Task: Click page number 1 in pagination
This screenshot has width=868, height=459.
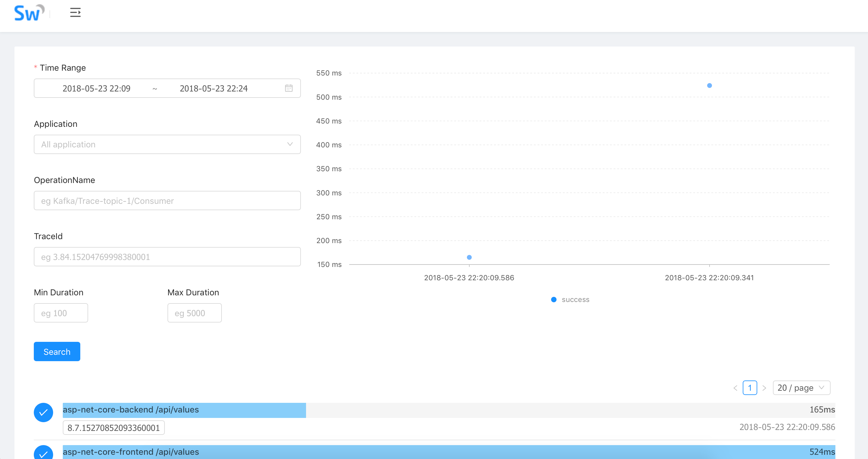Action: click(x=750, y=388)
